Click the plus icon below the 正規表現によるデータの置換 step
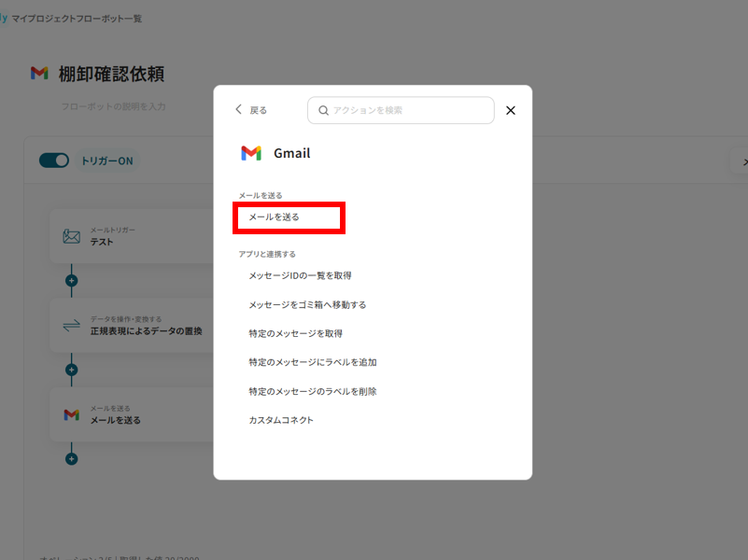This screenshot has height=560, width=748. 72,370
